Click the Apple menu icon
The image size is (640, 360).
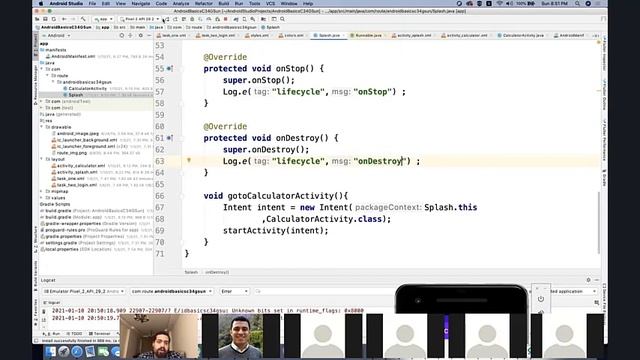click(41, 3)
